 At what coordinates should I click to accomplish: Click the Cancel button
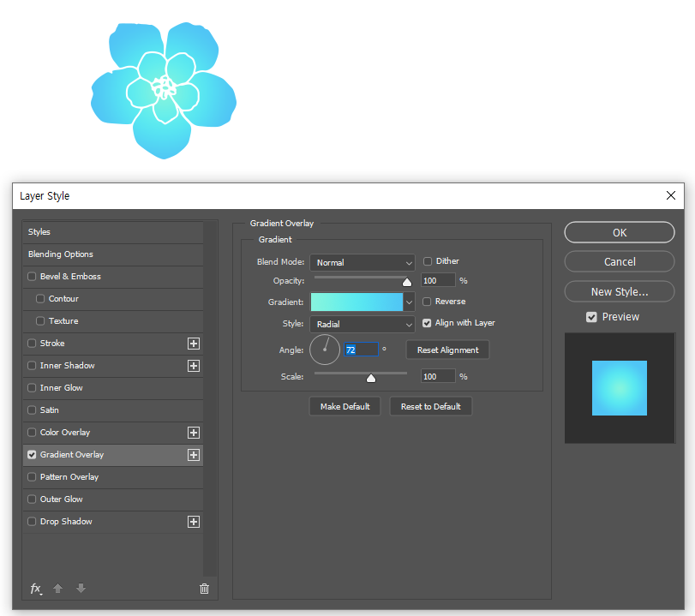coord(620,261)
